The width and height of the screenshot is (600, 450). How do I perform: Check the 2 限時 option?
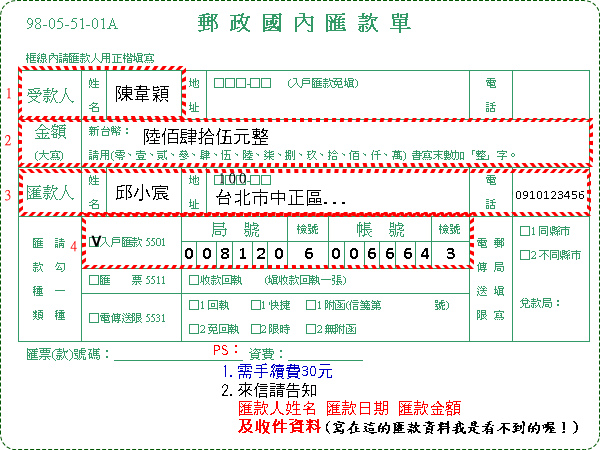click(256, 329)
